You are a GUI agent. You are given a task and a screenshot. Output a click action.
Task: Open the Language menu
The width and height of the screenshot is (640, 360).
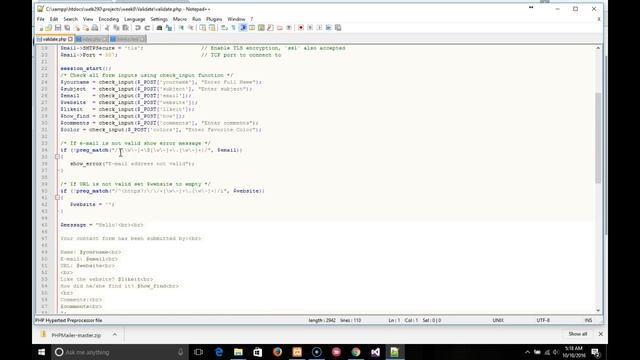pos(134,19)
